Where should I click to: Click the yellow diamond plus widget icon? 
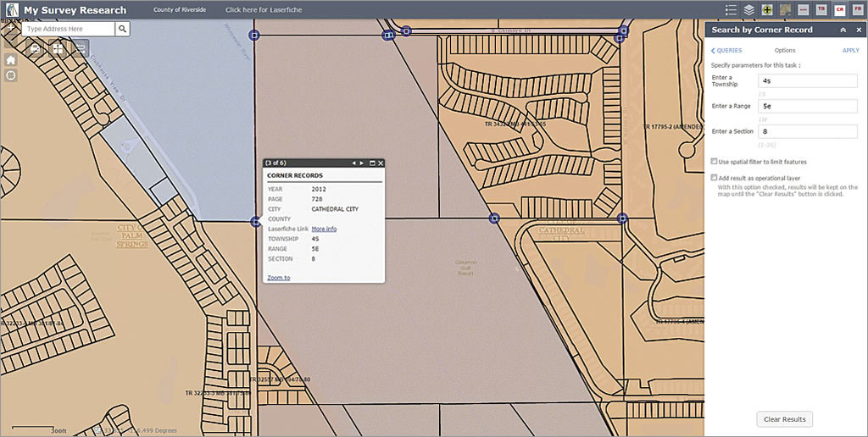767,10
